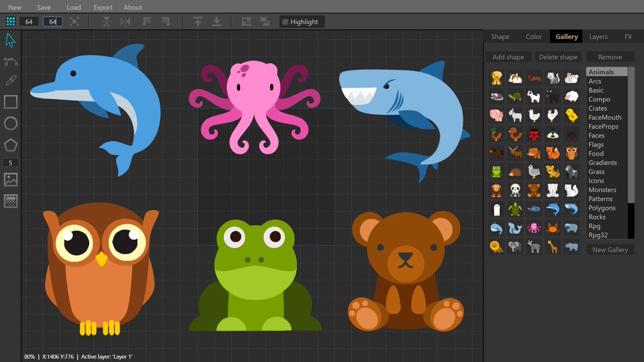Pick the ladybug icon in gallery
644x362 pixels.
(x=534, y=134)
